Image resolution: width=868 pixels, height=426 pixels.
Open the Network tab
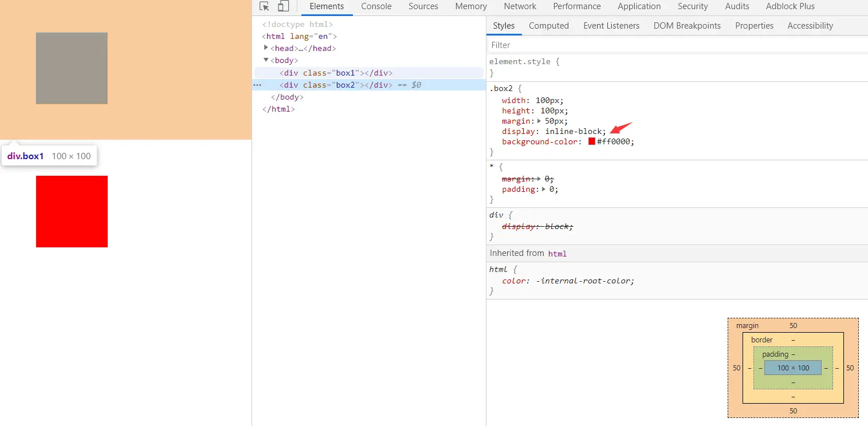[x=520, y=6]
